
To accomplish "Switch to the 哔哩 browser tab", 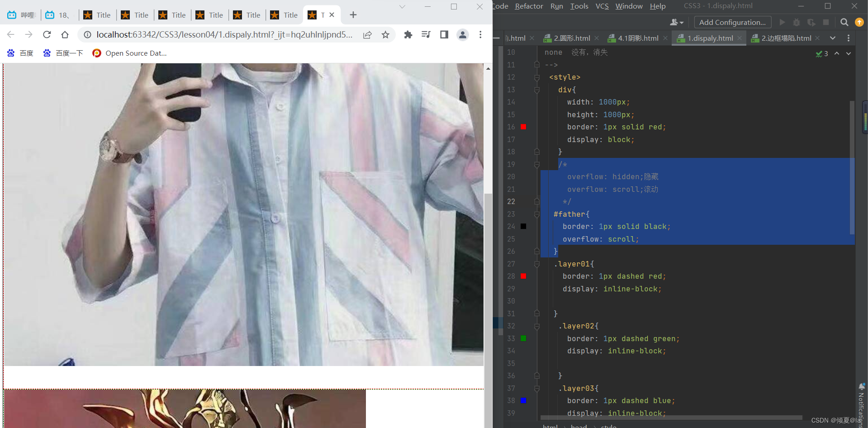I will click(x=21, y=15).
